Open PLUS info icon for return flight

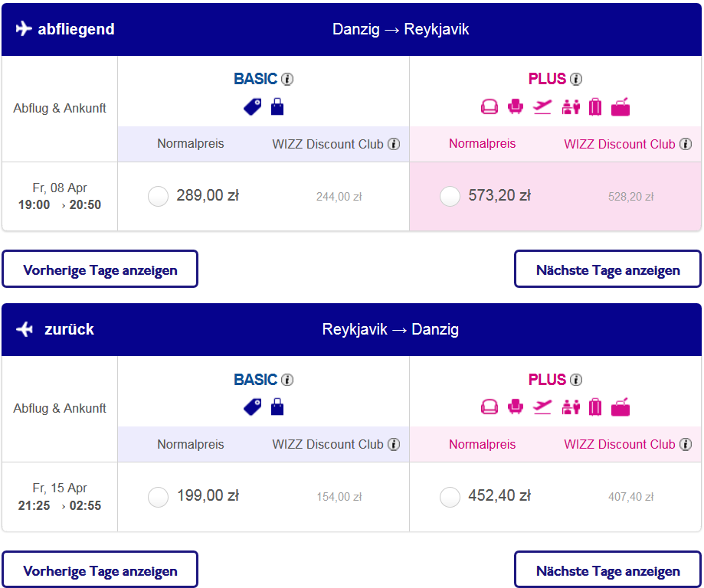(x=576, y=380)
